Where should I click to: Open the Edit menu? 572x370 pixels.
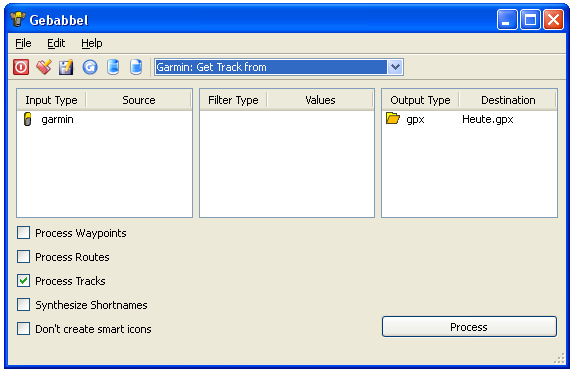(x=56, y=43)
